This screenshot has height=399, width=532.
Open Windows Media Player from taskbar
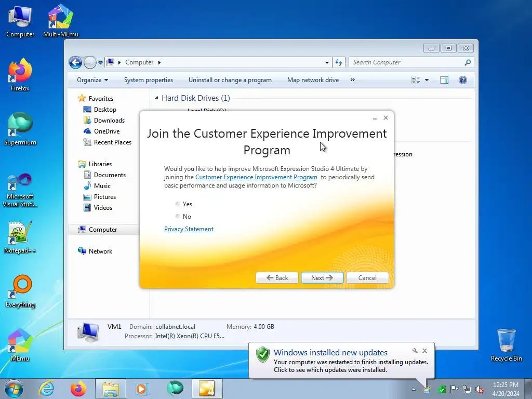coord(142,389)
